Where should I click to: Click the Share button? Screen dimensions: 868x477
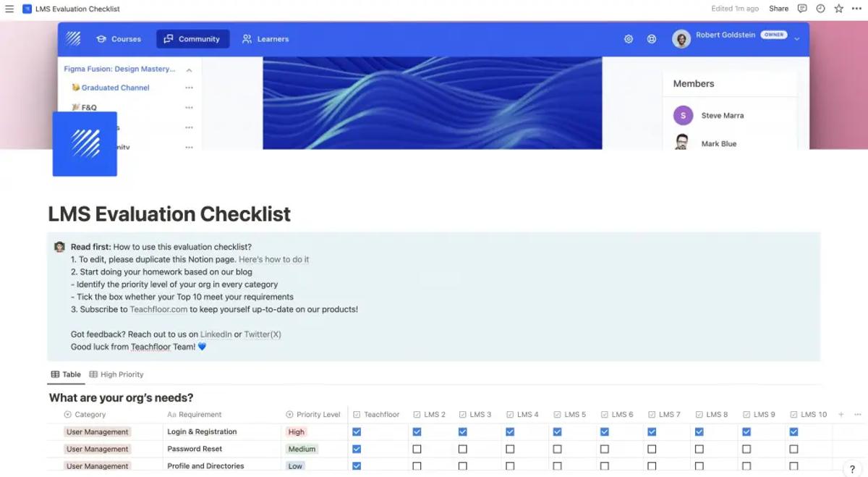point(778,9)
